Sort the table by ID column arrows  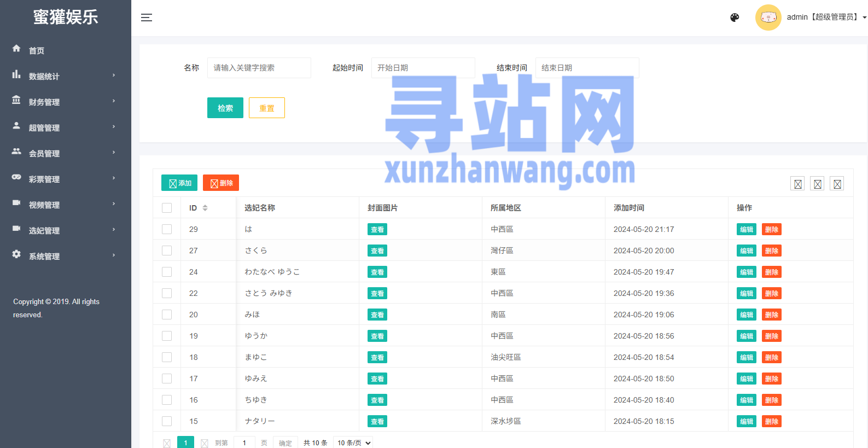[205, 208]
